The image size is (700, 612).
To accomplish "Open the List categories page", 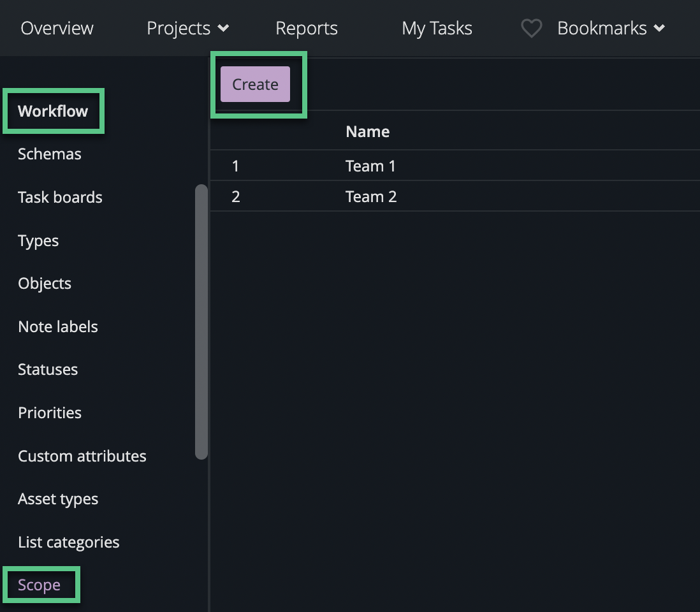I will pos(68,542).
